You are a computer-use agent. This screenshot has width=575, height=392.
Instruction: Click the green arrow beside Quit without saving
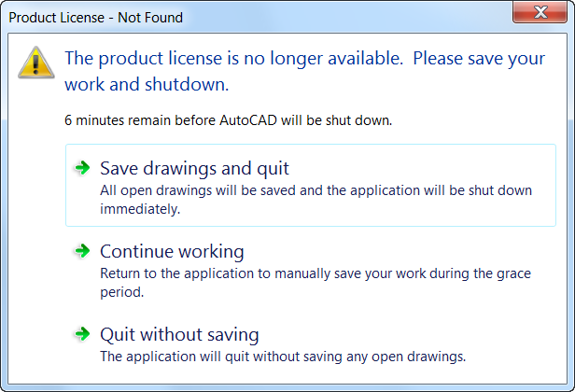[82, 334]
